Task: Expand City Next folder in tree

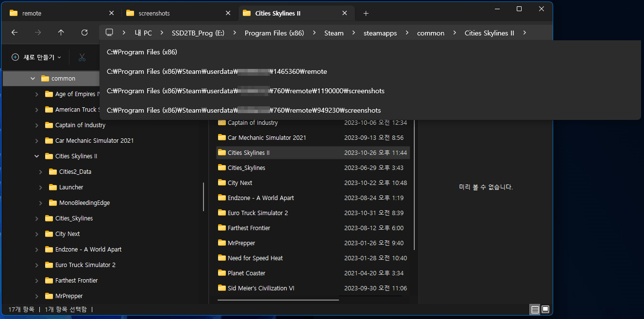Action: [x=37, y=234]
